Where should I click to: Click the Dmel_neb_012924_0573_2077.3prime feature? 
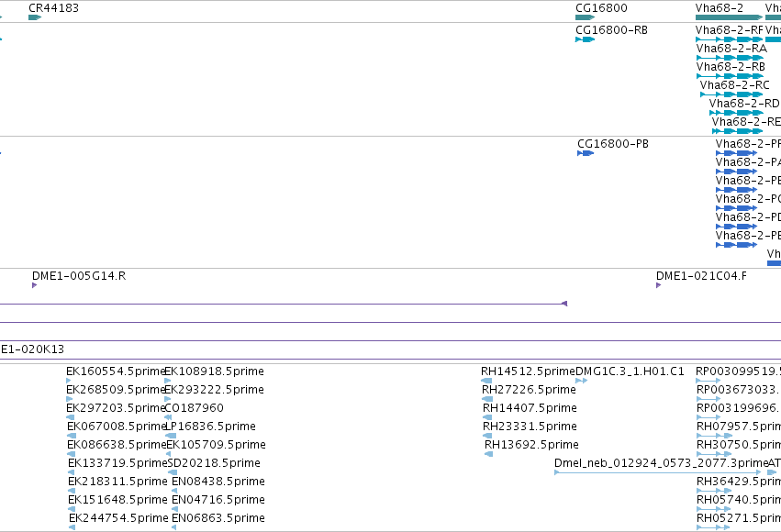tap(658, 472)
